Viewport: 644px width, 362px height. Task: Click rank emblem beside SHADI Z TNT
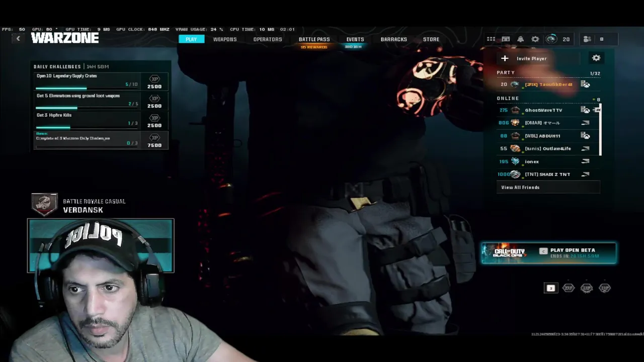coord(515,174)
